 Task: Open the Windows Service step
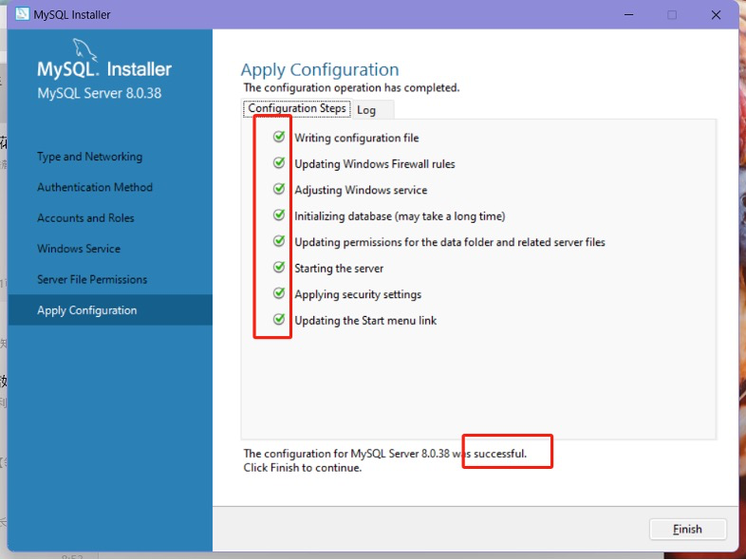(79, 249)
